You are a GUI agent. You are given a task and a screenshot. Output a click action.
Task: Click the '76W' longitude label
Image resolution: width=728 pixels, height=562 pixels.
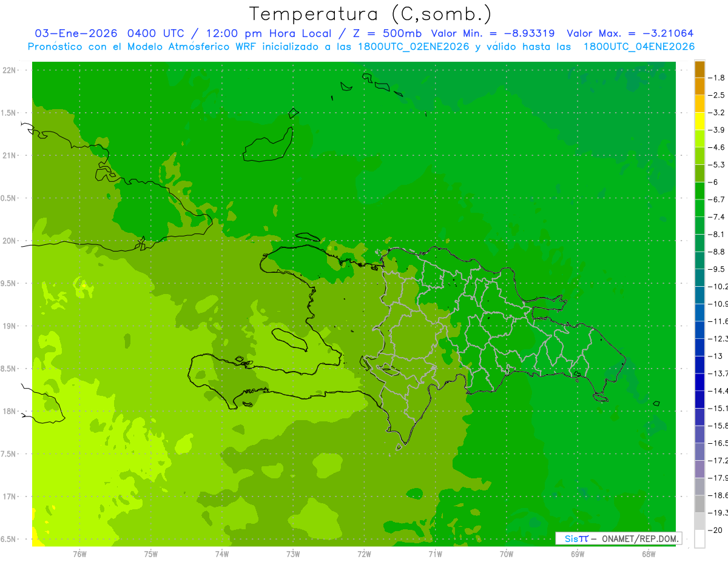79,554
